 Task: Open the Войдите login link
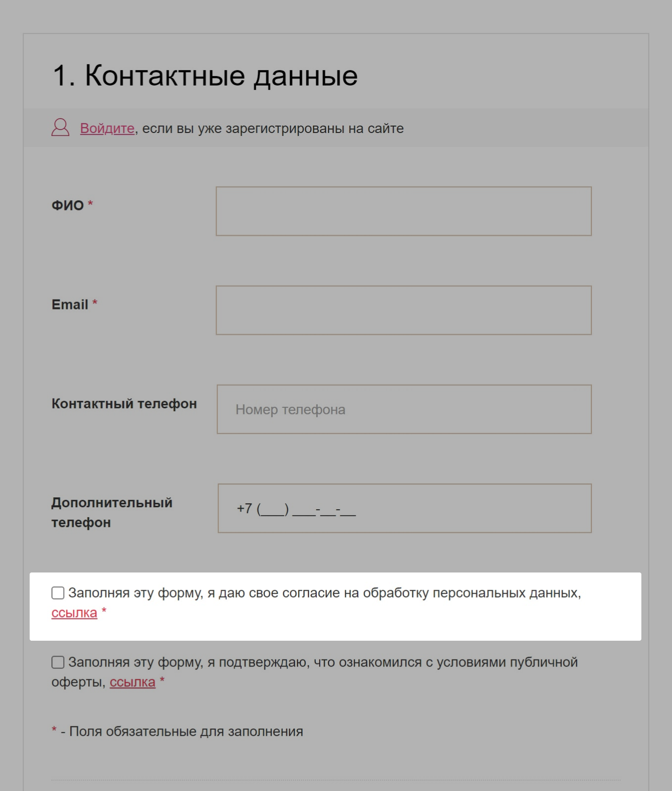[x=107, y=129]
